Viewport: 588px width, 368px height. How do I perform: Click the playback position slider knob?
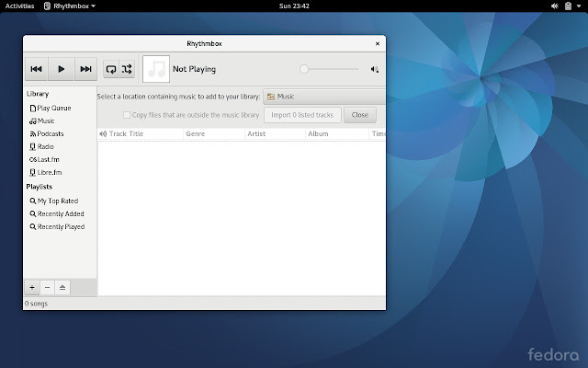click(304, 69)
